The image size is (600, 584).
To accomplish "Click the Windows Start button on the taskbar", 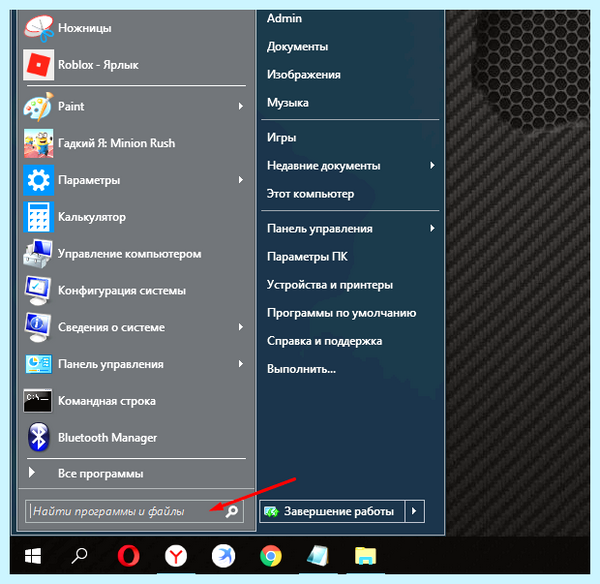I will 33,556.
